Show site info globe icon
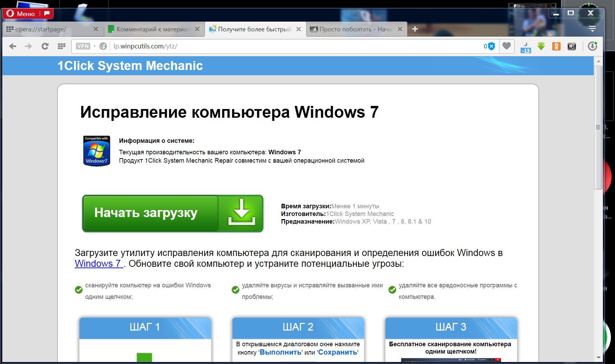Screen dimensions: 615x364 tap(103, 46)
